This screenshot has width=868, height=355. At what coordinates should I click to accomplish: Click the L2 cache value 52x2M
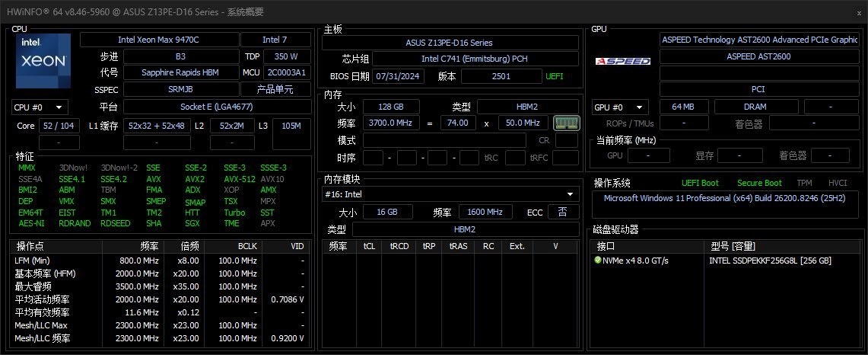(x=232, y=126)
